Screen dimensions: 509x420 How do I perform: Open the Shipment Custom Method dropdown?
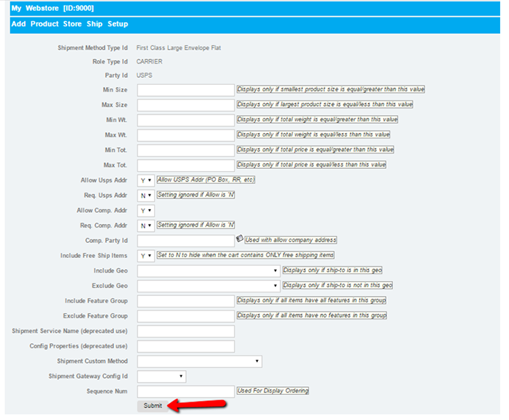(x=200, y=362)
